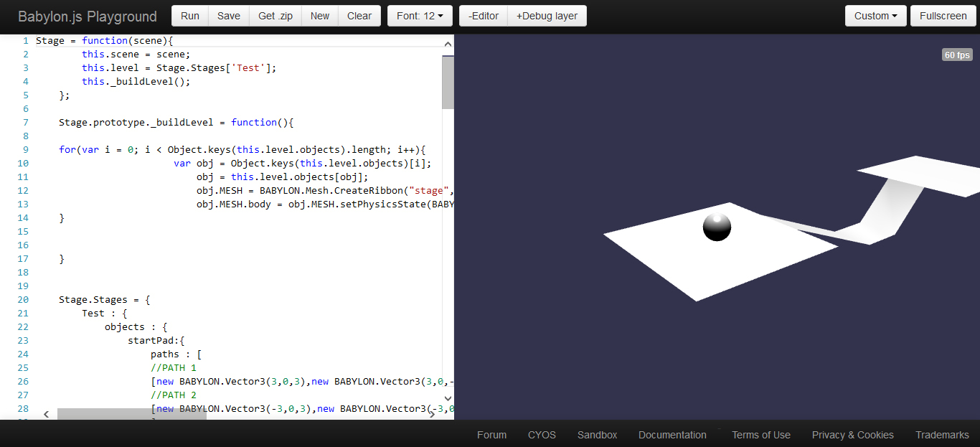
Task: Click the vertical scrollbar thumb in editor
Action: (x=448, y=82)
